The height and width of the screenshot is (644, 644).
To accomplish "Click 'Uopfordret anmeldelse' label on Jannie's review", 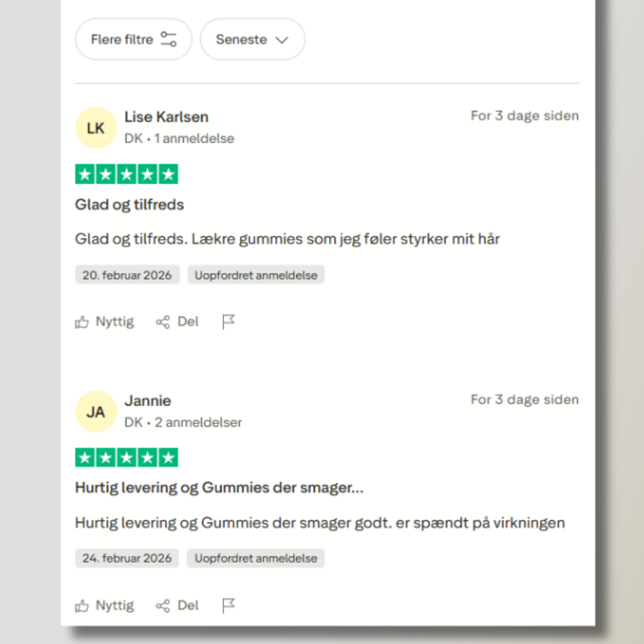I will [x=256, y=559].
